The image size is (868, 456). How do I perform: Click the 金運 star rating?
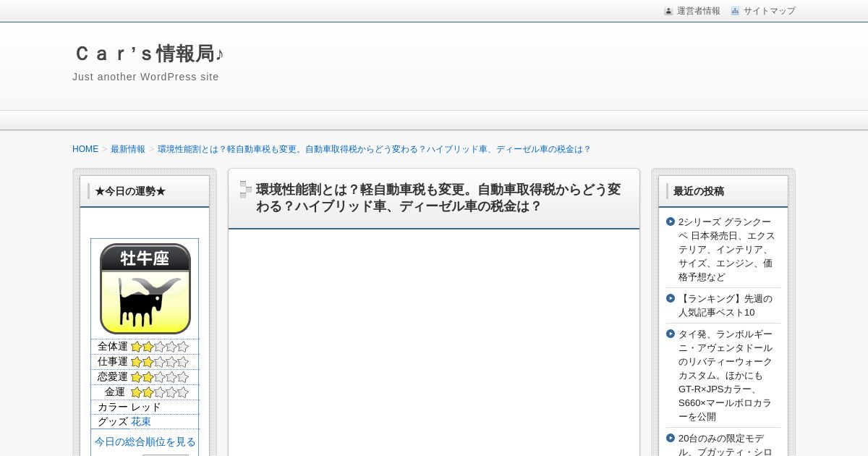pyautogui.click(x=160, y=392)
